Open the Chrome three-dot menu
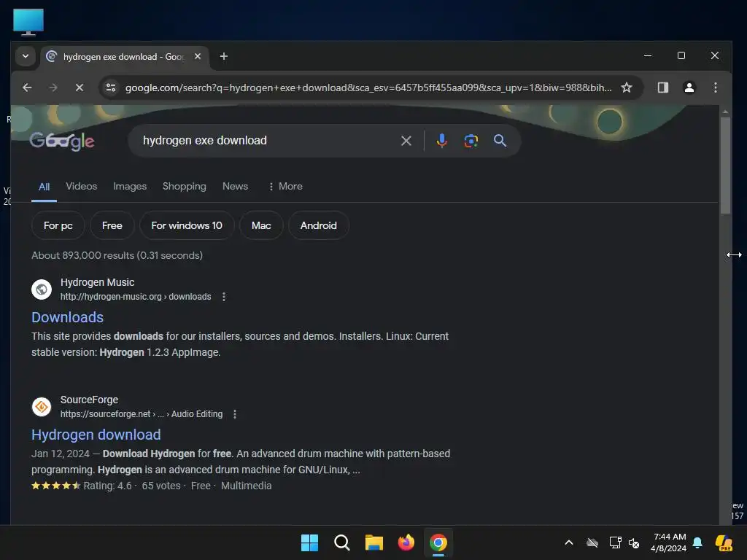Screen dimensions: 747x560 click(x=715, y=87)
